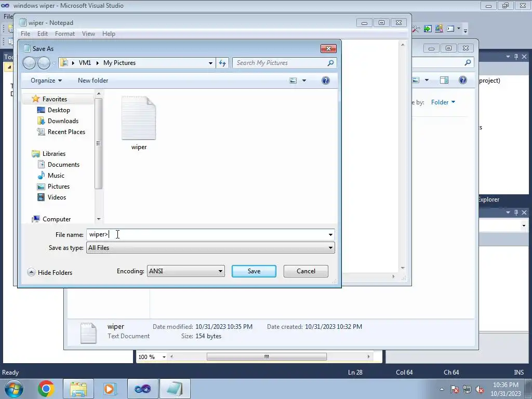Open Windows Explorer from the taskbar
532x399 pixels.
pyautogui.click(x=78, y=389)
